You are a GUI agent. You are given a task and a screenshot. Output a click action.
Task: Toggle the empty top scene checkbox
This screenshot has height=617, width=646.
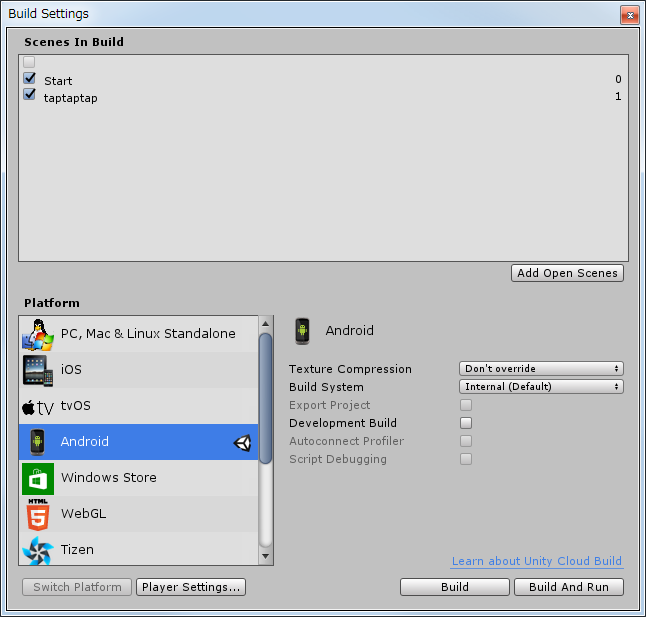(x=29, y=62)
